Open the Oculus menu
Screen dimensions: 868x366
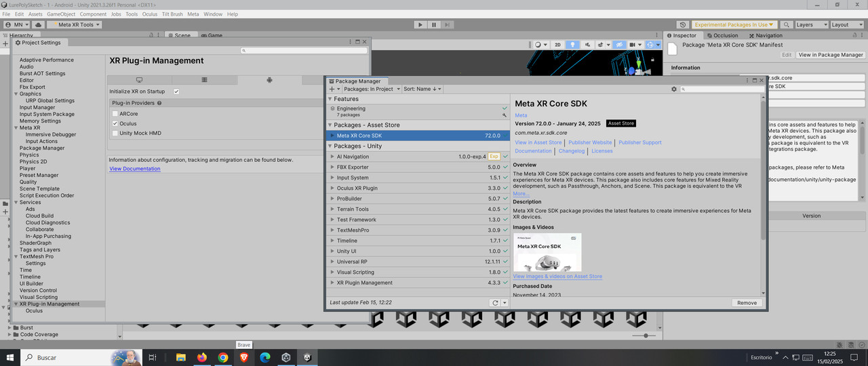[150, 14]
